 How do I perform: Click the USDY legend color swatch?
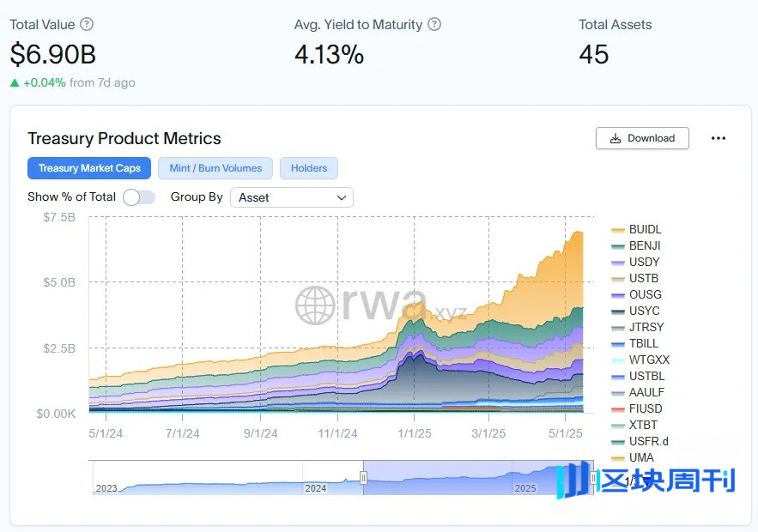click(618, 263)
